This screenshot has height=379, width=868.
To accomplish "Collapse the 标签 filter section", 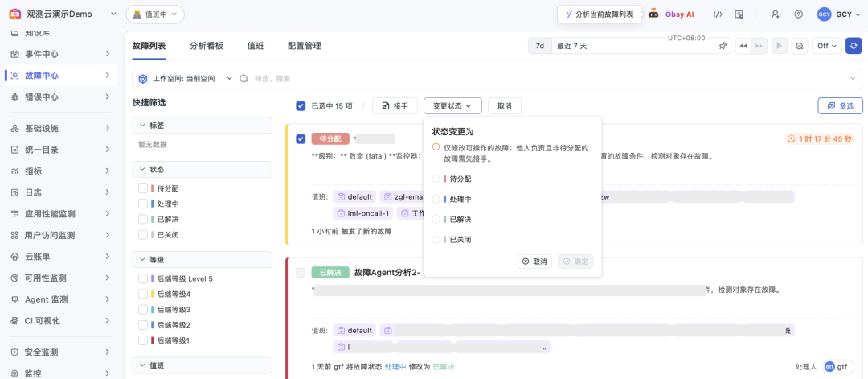I will click(202, 126).
